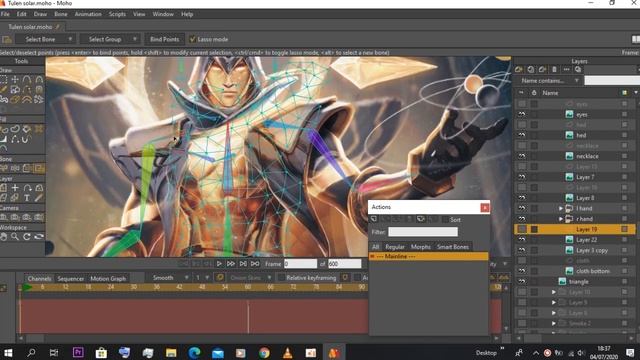Open the Onion Skins dropdown
This screenshot has width=640, height=360.
point(250,278)
